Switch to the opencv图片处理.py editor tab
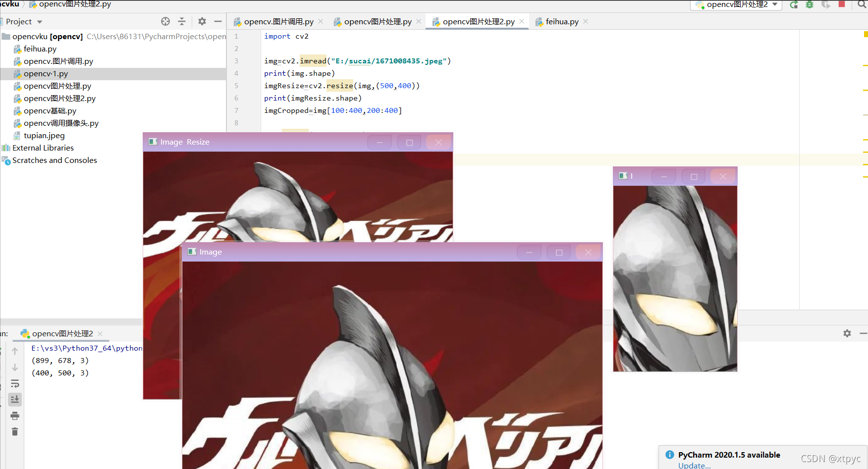 378,21
